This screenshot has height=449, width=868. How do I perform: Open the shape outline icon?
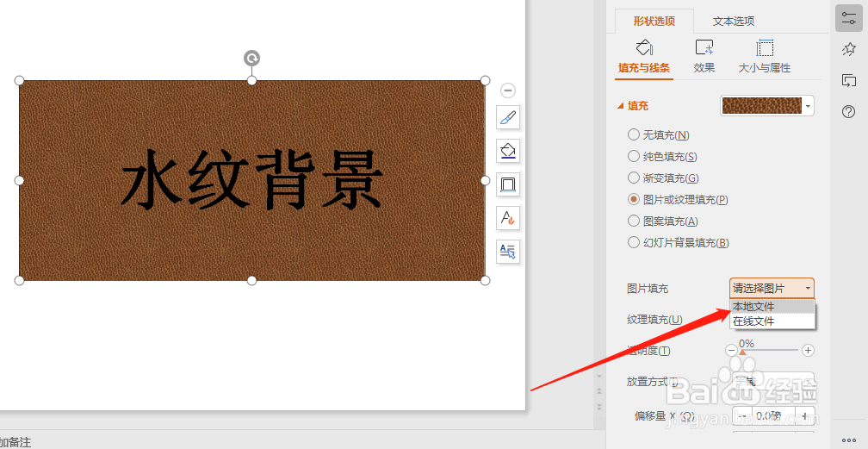coord(508,184)
